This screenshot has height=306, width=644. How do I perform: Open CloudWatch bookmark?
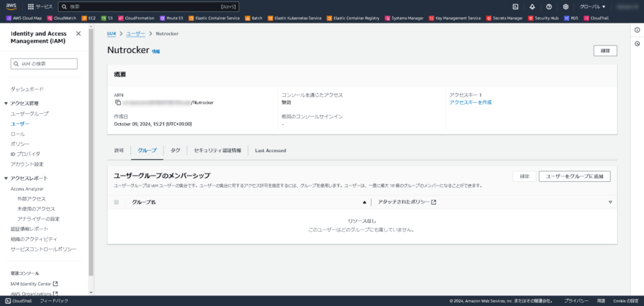pos(62,18)
